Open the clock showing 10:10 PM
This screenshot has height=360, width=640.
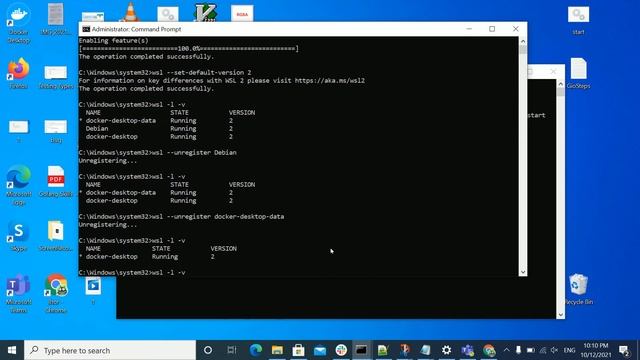[x=596, y=350]
